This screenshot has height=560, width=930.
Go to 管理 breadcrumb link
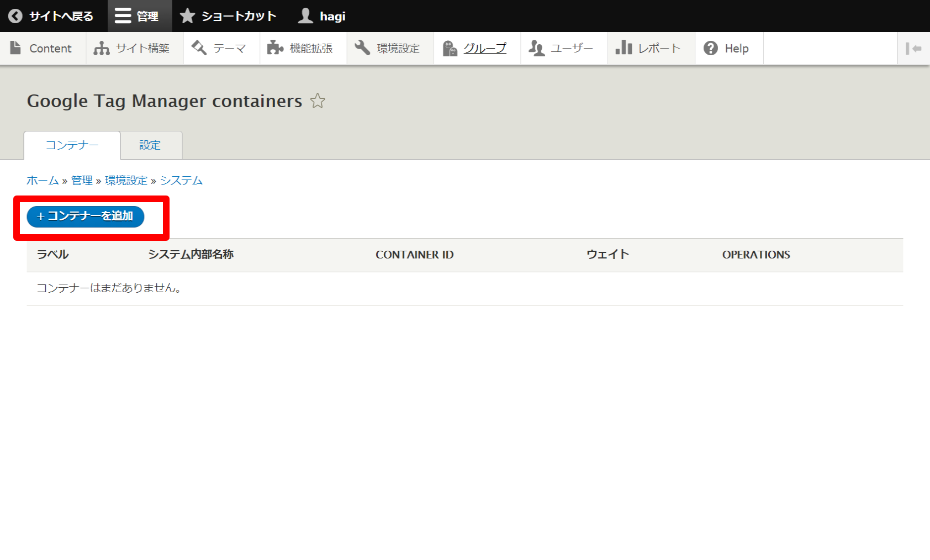[x=82, y=181]
